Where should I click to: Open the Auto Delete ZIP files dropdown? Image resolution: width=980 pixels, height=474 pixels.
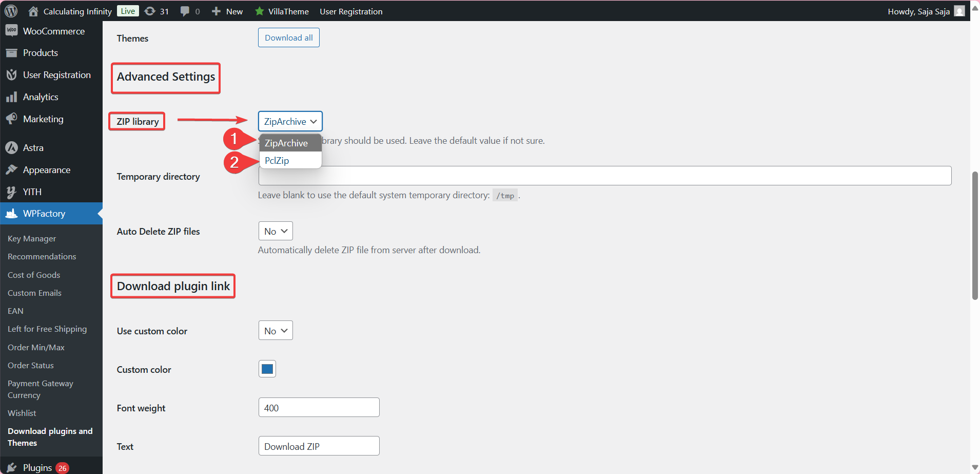pyautogui.click(x=276, y=231)
